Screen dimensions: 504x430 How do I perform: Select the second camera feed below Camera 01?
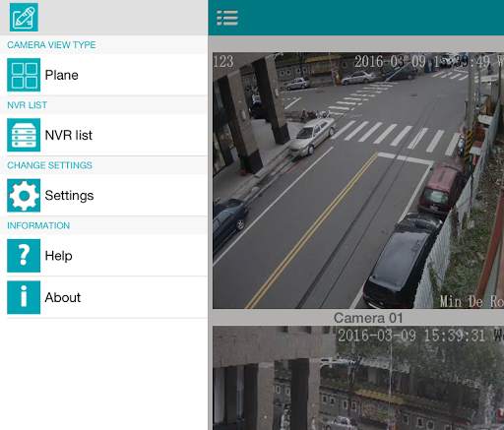[x=358, y=378]
